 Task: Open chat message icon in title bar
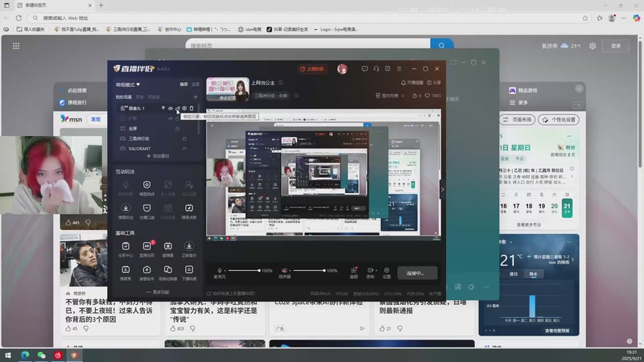click(365, 69)
